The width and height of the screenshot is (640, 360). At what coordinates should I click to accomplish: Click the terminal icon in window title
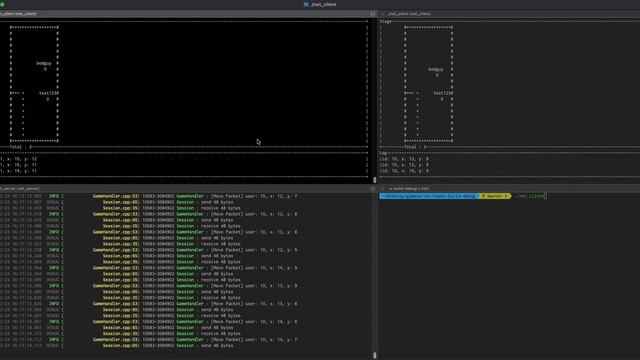[306, 4]
